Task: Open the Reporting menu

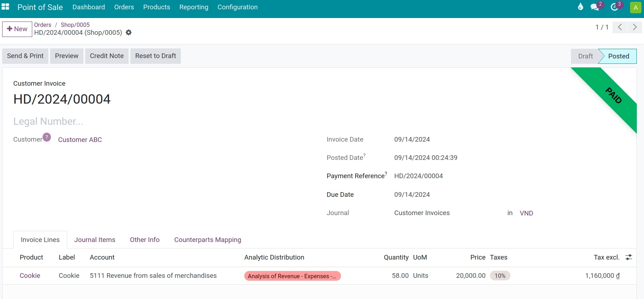Action: pyautogui.click(x=194, y=7)
